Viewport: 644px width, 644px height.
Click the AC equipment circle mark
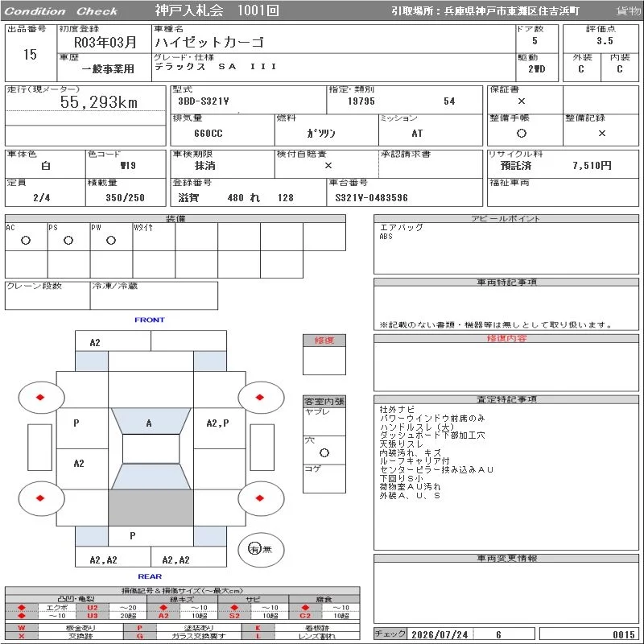26,240
